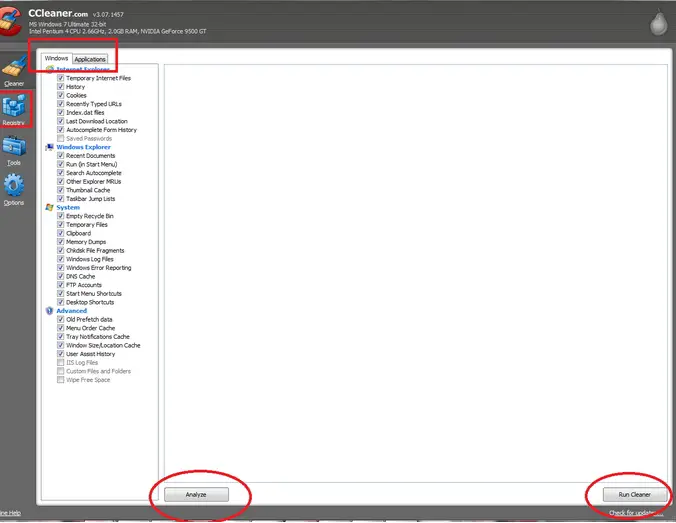Click the CCleaner.com title text
This screenshot has height=523, width=676.
[58, 14]
